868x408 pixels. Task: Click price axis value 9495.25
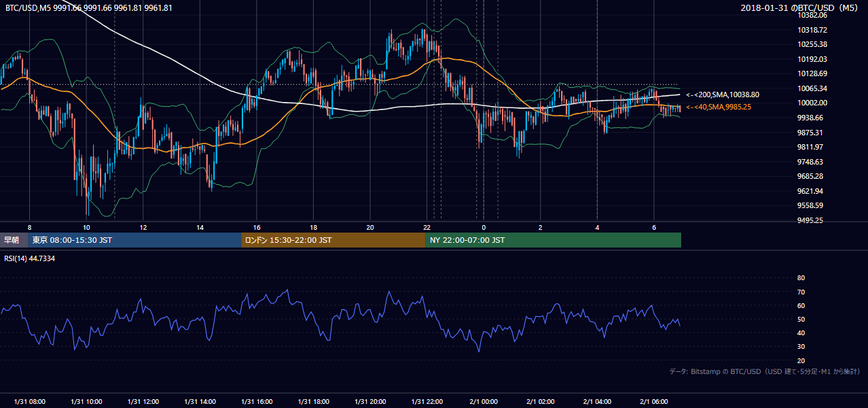tap(810, 220)
